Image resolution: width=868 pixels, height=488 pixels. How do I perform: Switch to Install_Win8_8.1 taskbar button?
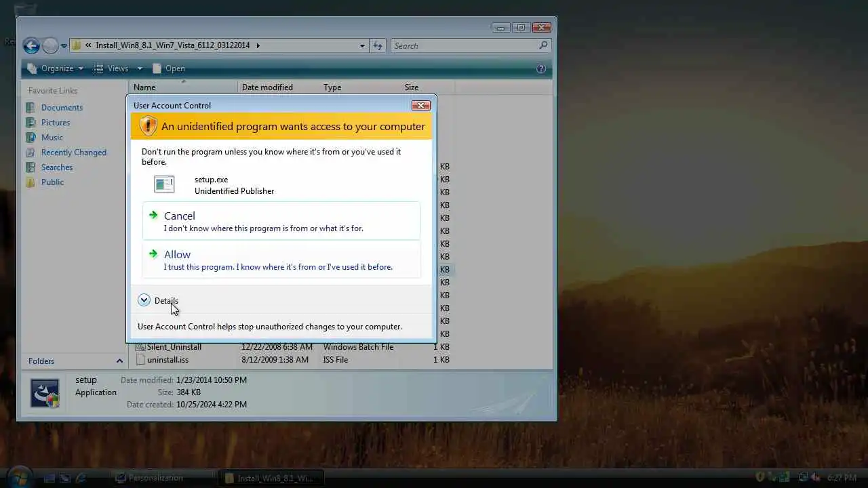[271, 478]
